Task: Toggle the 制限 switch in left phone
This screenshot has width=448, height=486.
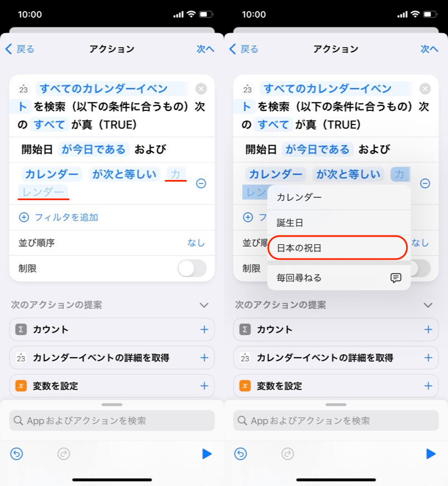Action: pyautogui.click(x=192, y=268)
